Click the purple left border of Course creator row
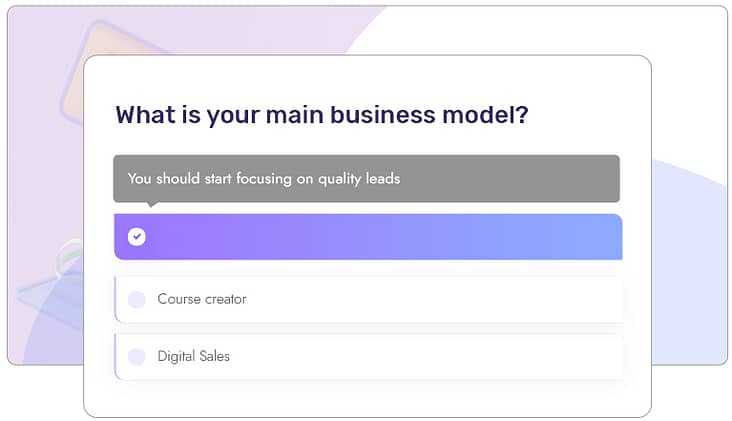The image size is (732, 421). pos(115,299)
